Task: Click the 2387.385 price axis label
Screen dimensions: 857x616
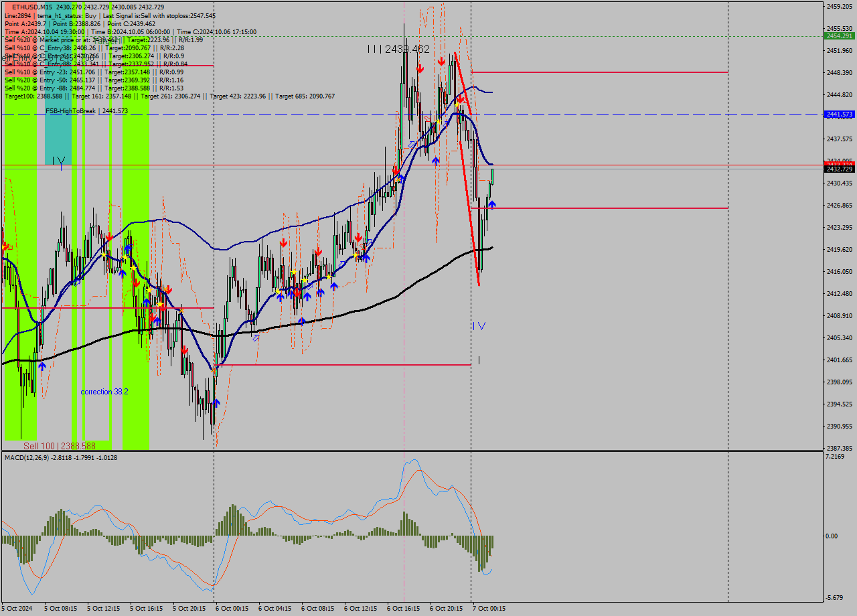Action: [x=839, y=448]
